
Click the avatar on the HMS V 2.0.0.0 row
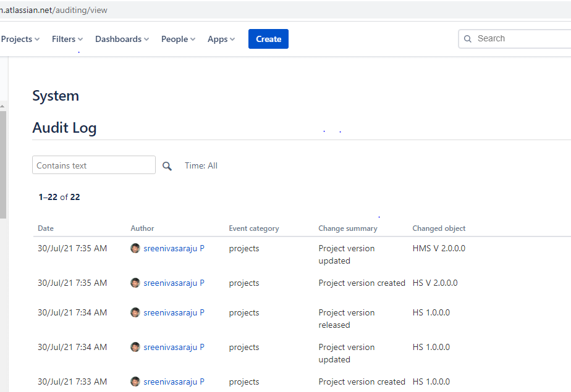[x=135, y=248]
